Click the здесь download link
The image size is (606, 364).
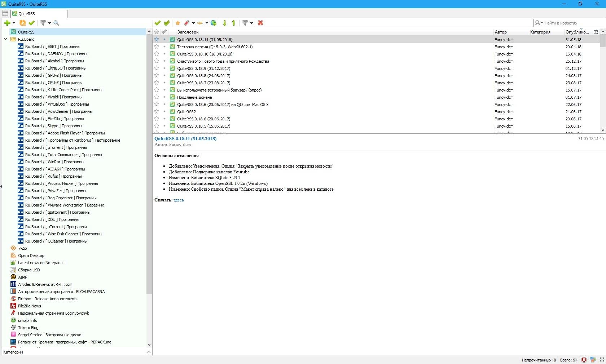179,200
